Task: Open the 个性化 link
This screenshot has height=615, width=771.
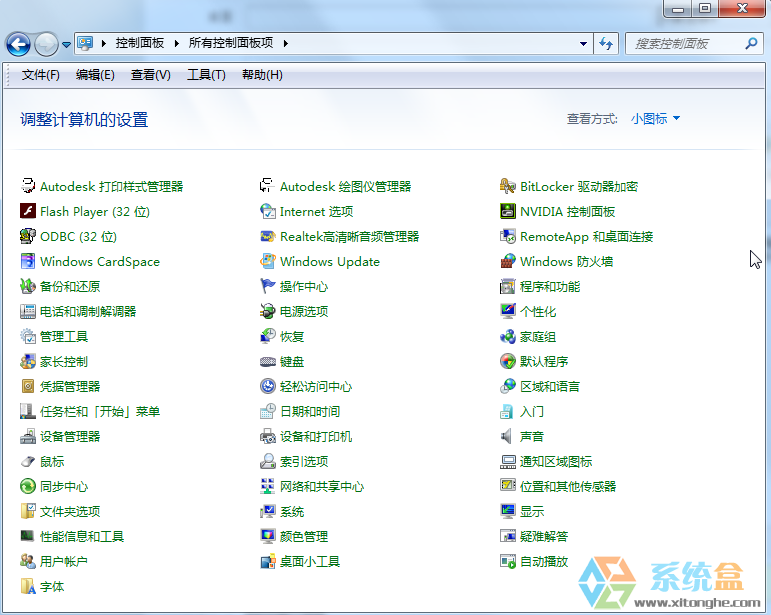Action: point(538,312)
